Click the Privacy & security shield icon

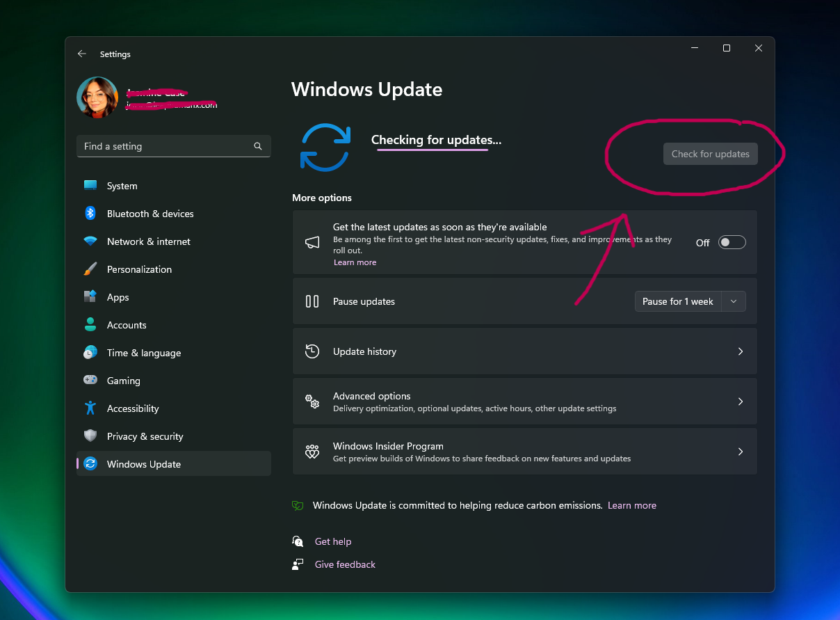point(90,436)
